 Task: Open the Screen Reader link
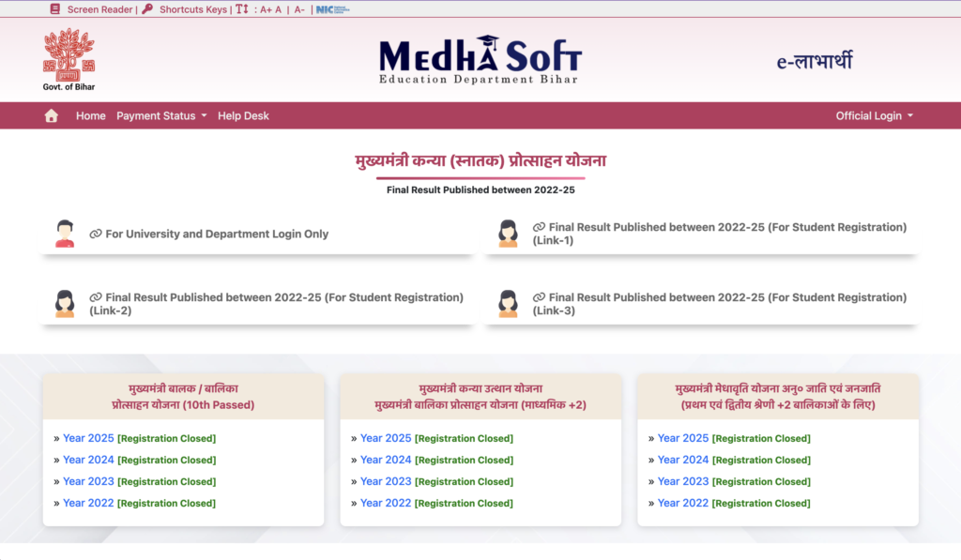99,9
